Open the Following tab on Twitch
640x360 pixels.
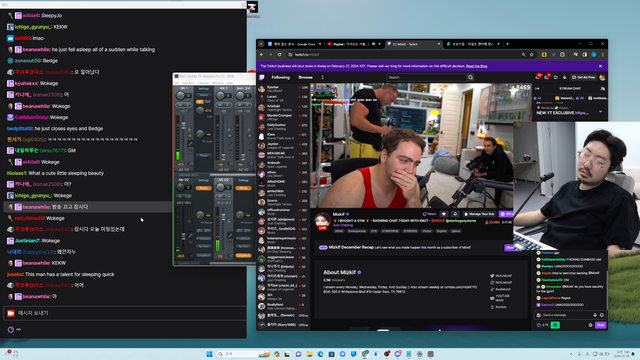[x=280, y=77]
